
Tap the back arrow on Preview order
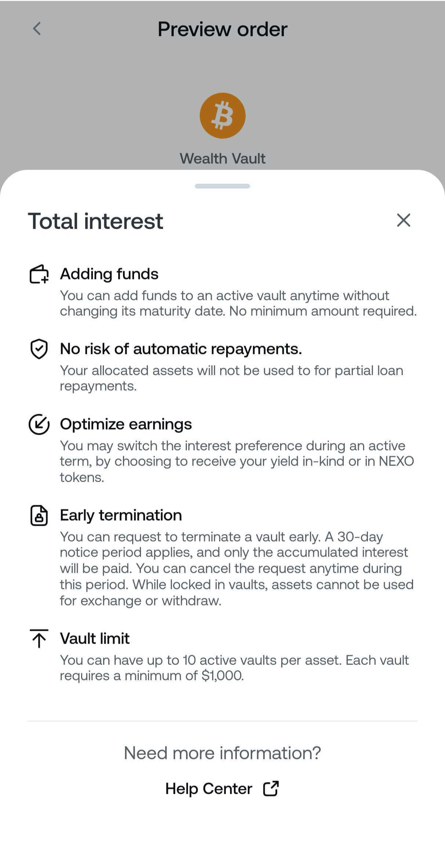tap(37, 29)
